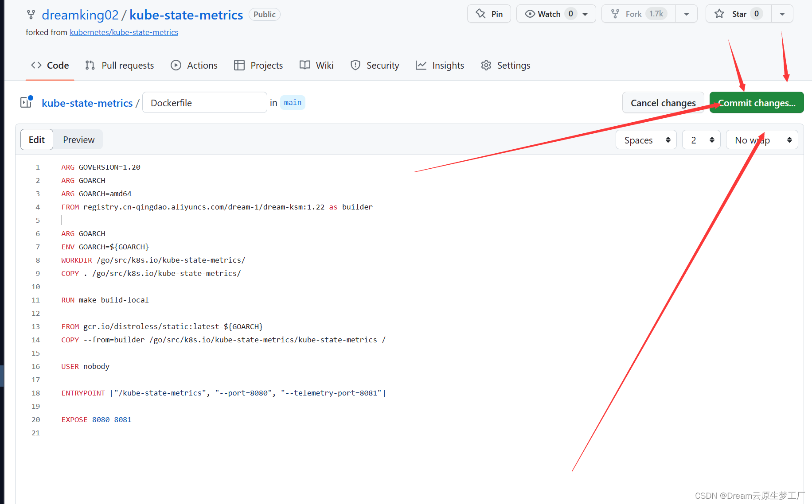This screenshot has width=812, height=504.
Task: Click the Security shield icon
Action: point(355,65)
